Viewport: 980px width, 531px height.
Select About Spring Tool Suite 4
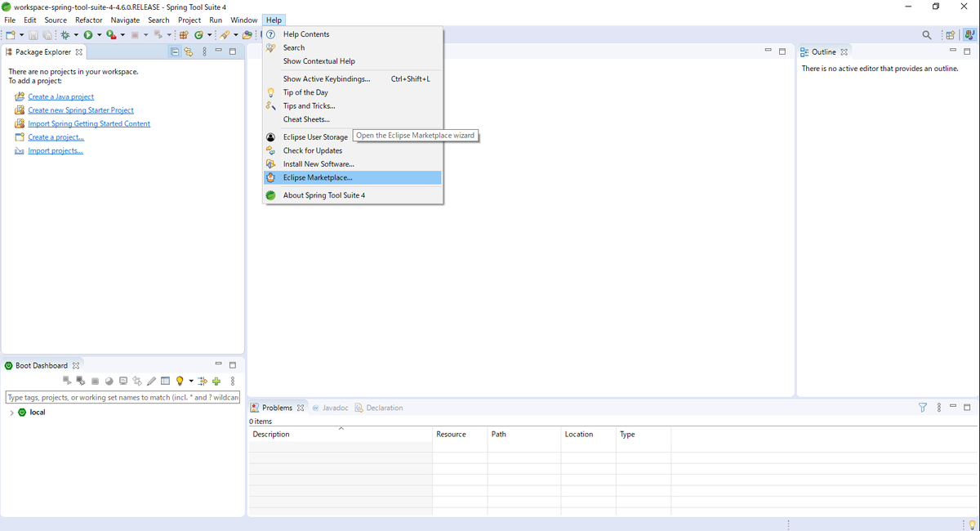coord(353,195)
